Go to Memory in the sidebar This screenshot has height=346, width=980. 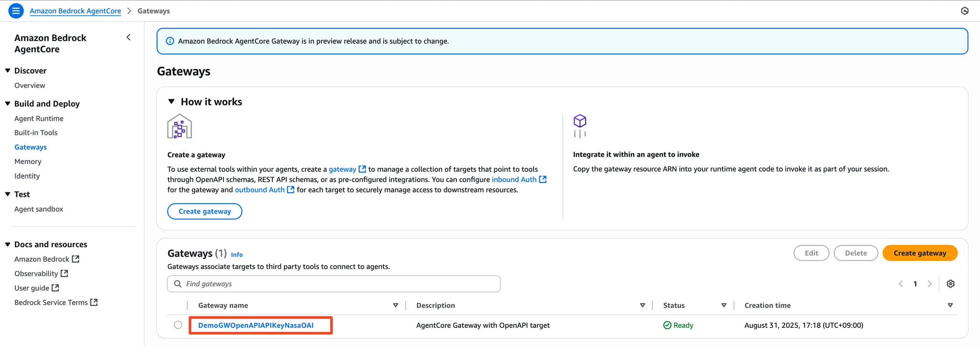tap(28, 162)
